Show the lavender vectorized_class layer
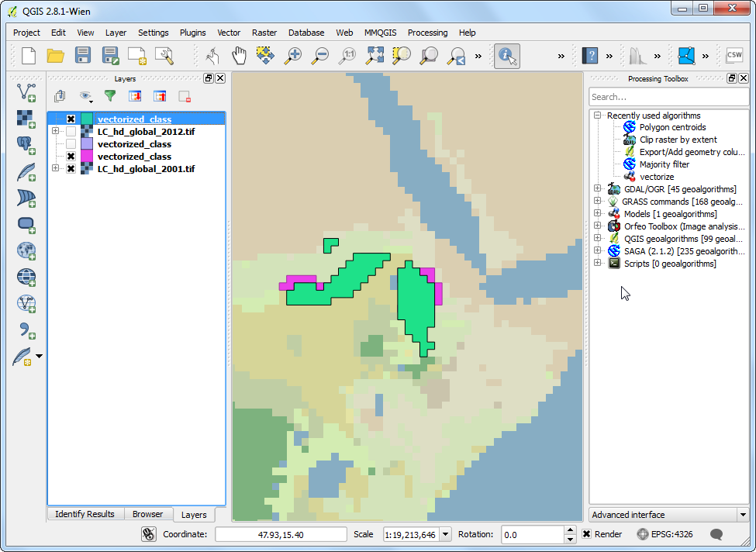This screenshot has width=756, height=552. [x=71, y=144]
